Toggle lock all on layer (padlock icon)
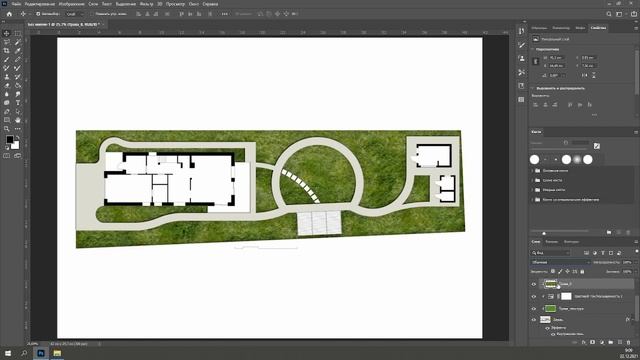640x360 pixels. pyautogui.click(x=582, y=271)
